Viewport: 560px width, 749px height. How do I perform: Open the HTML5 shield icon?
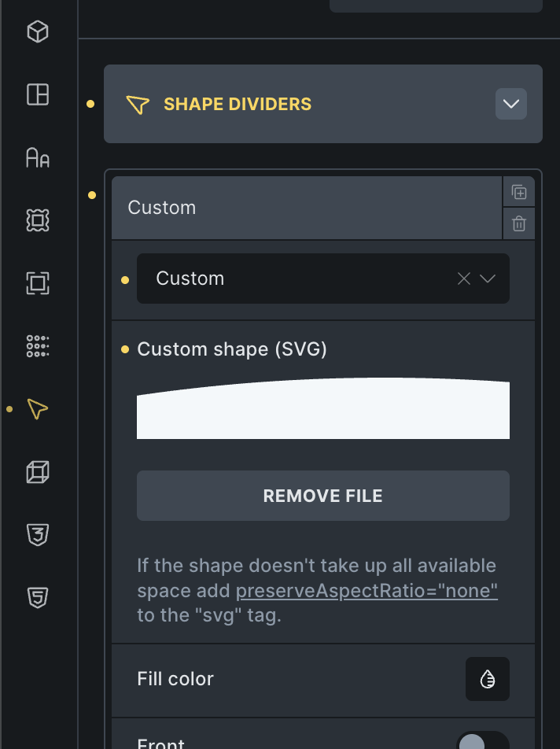click(38, 598)
